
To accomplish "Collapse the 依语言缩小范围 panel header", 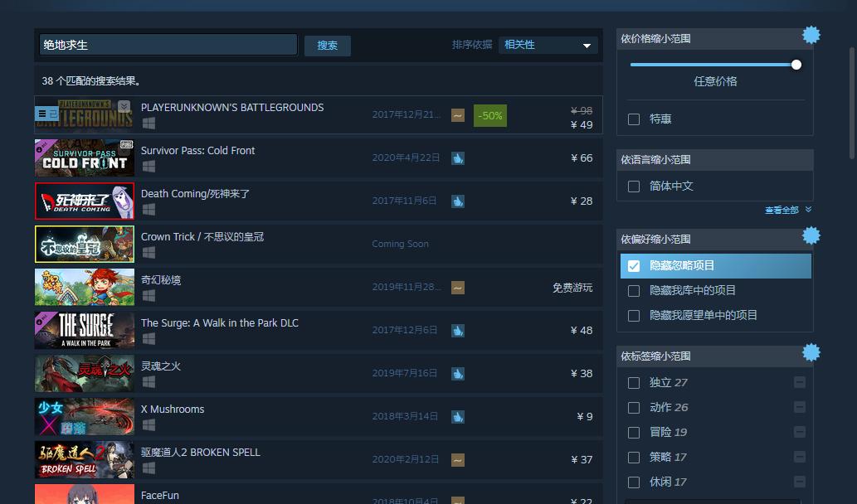I will 715,160.
